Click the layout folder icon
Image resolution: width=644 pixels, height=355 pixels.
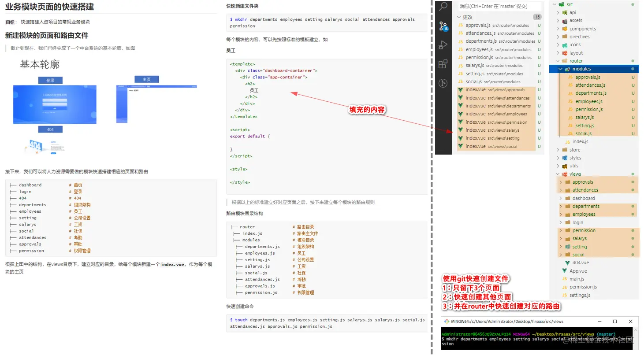(565, 53)
